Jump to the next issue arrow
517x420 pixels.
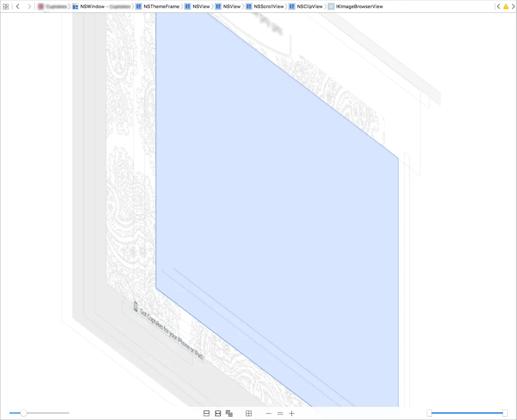pyautogui.click(x=513, y=6)
